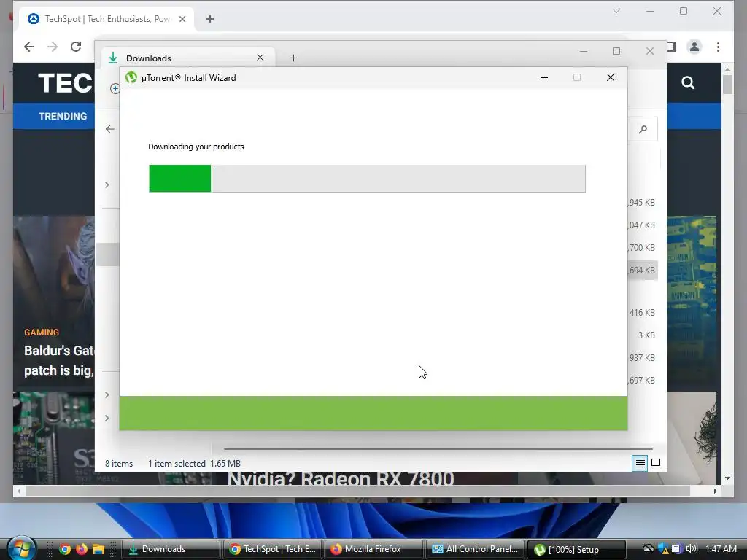Toggle the Chrome side panel icon
This screenshot has width=747, height=560.
(x=671, y=47)
